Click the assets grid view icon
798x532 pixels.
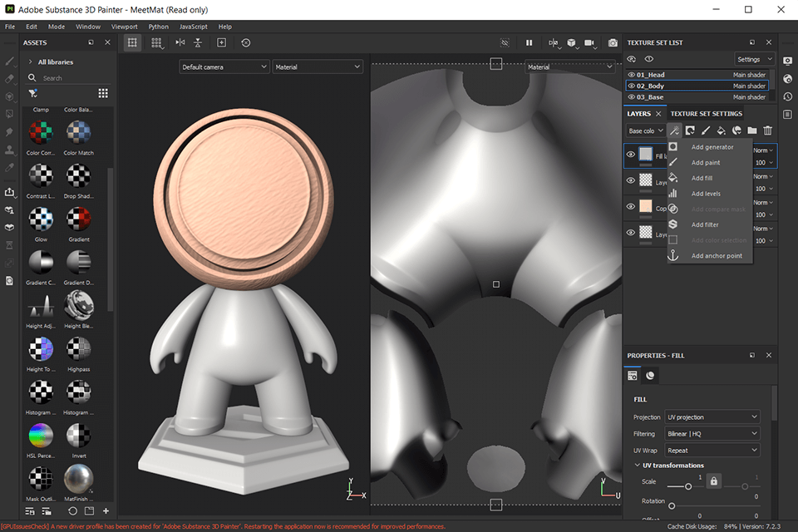pos(103,93)
